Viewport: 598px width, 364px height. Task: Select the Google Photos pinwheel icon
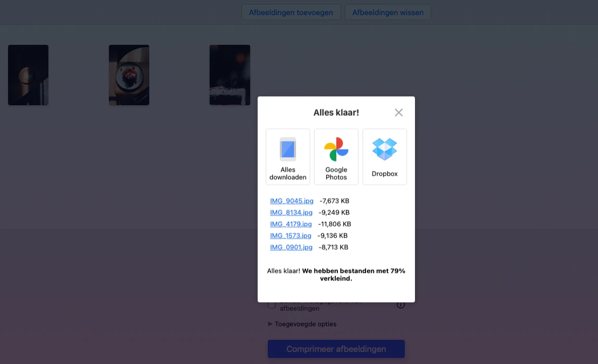336,149
